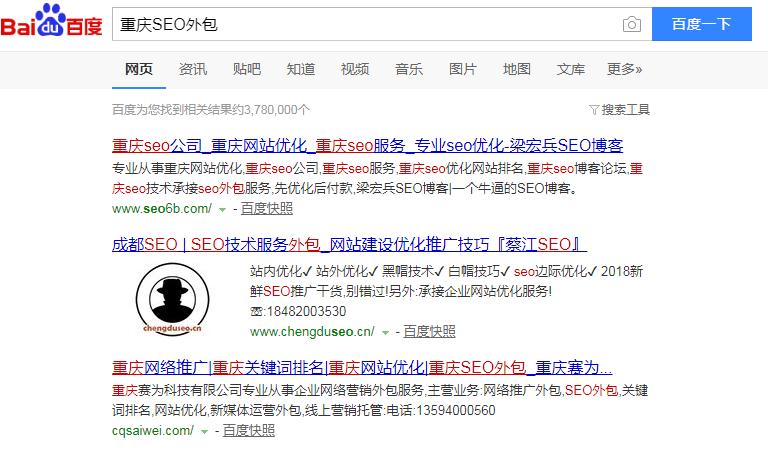
Task: Open the chengduseo.cn black hat thumbnail
Action: (x=172, y=299)
